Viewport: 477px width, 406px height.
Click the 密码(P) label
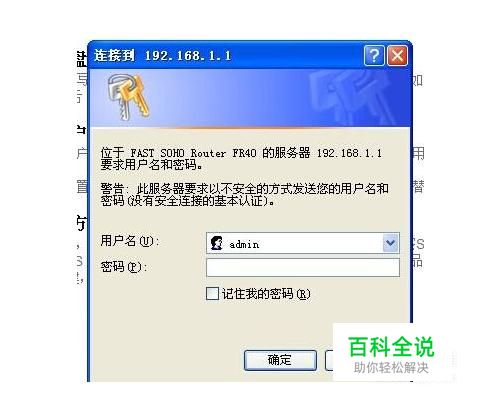(x=123, y=266)
